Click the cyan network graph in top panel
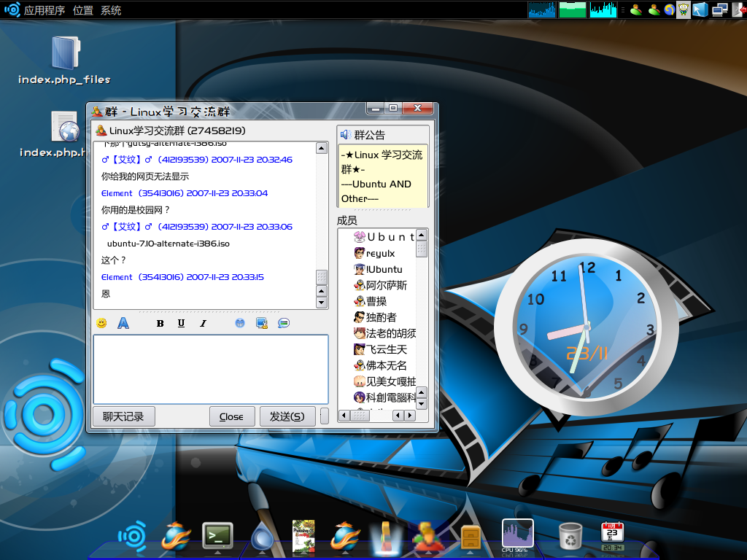 pos(603,9)
